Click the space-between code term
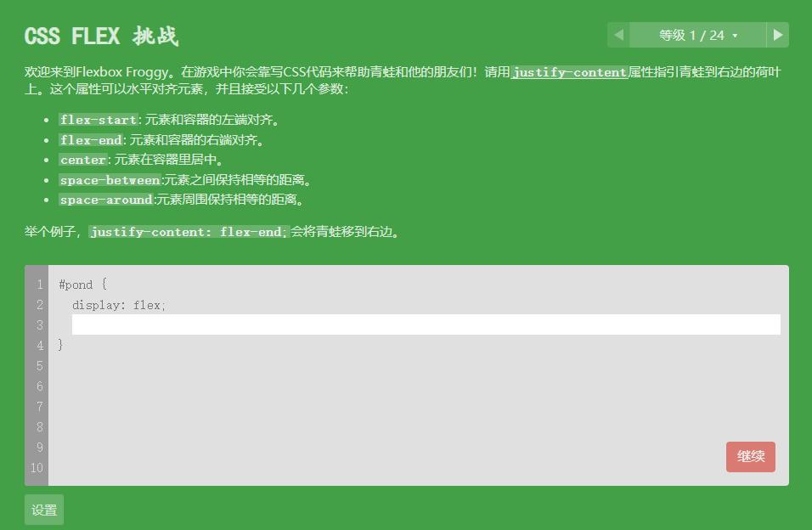The image size is (812, 530). pyautogui.click(x=110, y=180)
